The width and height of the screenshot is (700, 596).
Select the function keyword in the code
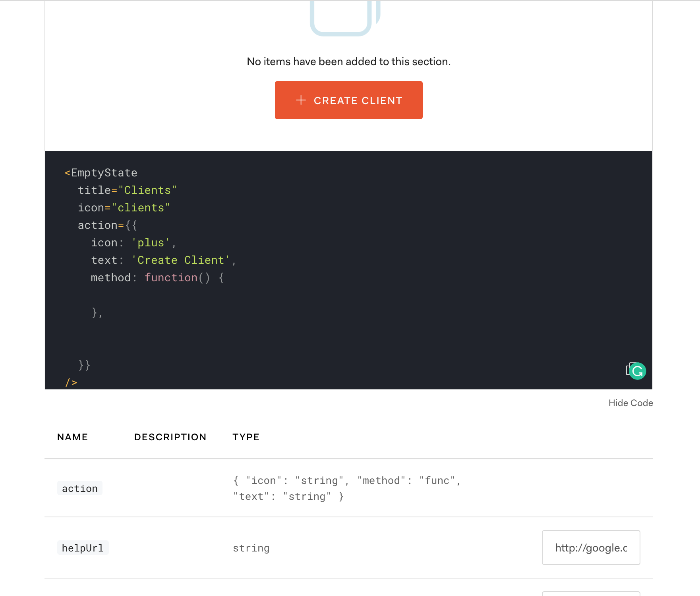tap(171, 277)
